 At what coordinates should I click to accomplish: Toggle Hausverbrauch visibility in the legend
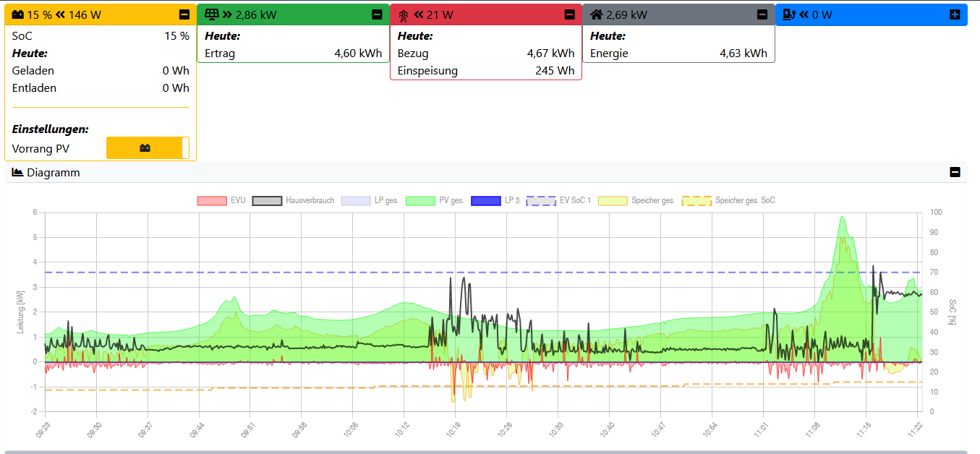tap(293, 200)
